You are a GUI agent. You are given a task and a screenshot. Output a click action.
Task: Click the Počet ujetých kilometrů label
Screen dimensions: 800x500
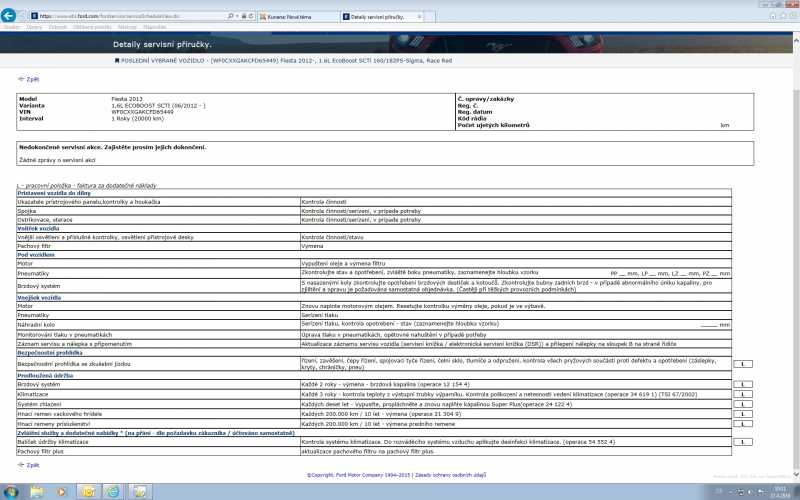pyautogui.click(x=493, y=125)
